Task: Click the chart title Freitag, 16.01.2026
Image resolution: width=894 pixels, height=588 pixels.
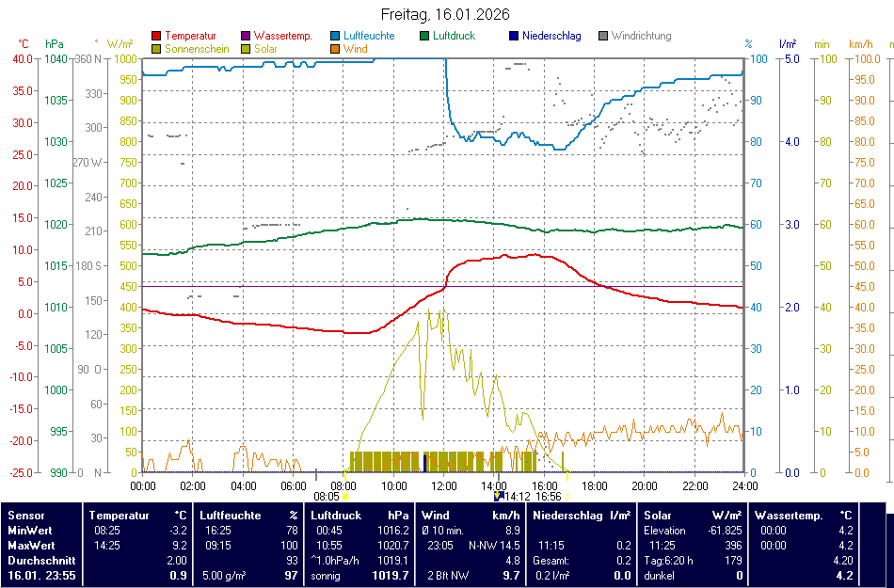Action: pos(446,14)
